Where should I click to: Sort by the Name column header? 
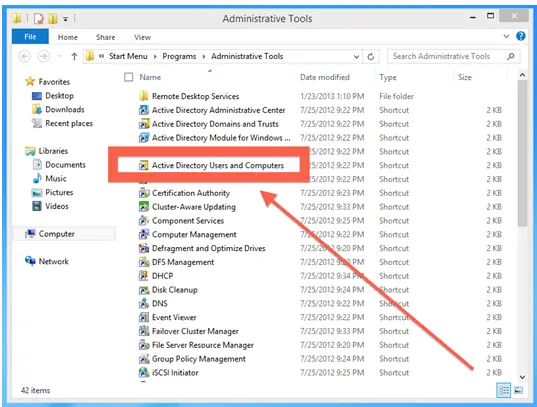click(x=150, y=77)
